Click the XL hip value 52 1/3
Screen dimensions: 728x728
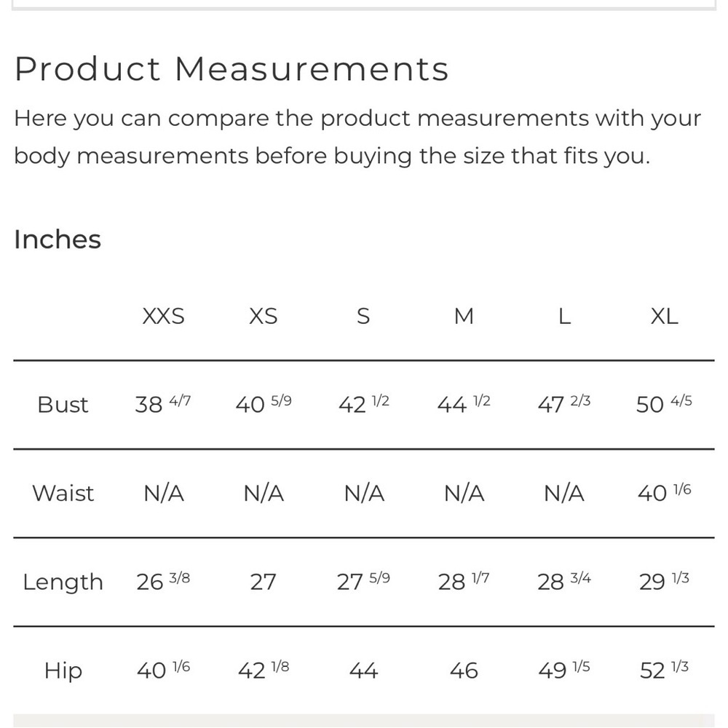[664, 670]
